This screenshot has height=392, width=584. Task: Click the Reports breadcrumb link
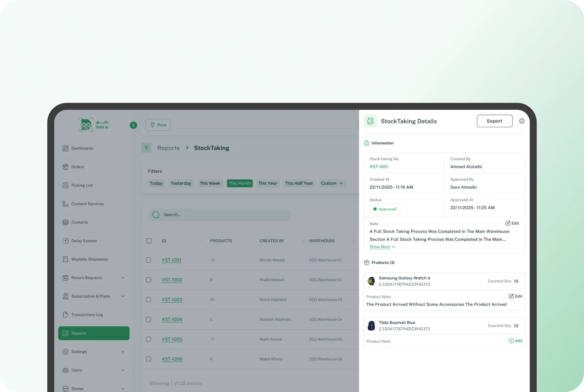(169, 148)
